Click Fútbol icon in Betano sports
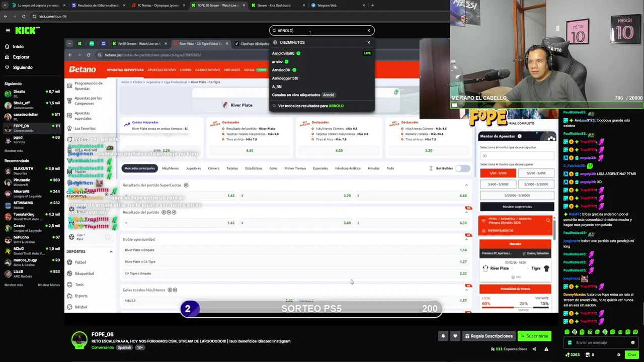Viewport: 644px width, 362px height. point(70,262)
